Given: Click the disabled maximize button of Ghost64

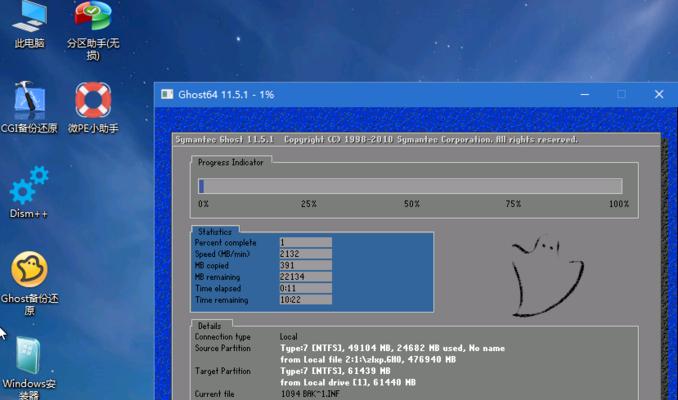Looking at the screenshot, I should point(621,94).
